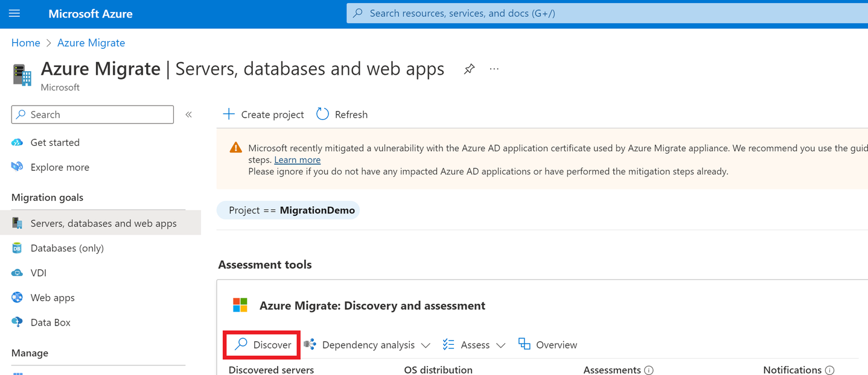Open the Learn more link in the warning
This screenshot has width=868, height=375.
point(297,160)
